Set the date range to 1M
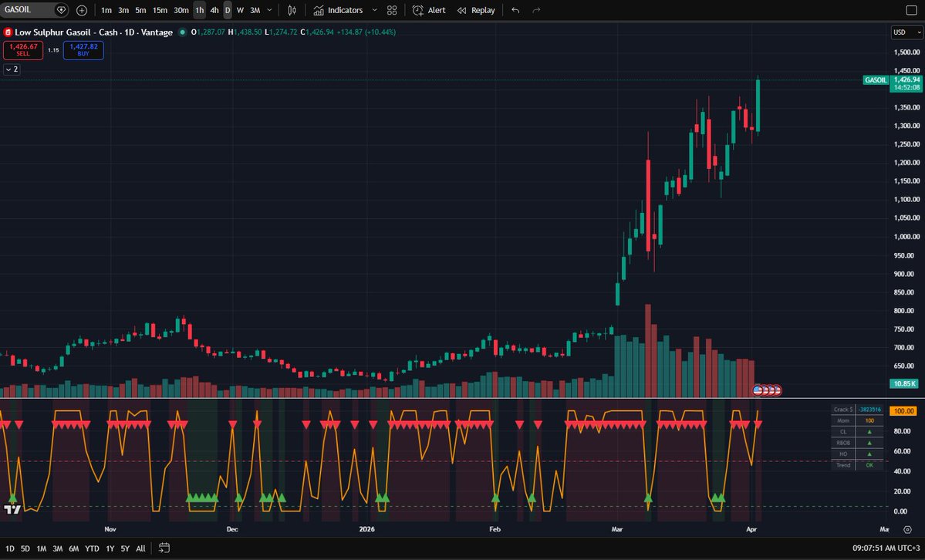 (42, 548)
